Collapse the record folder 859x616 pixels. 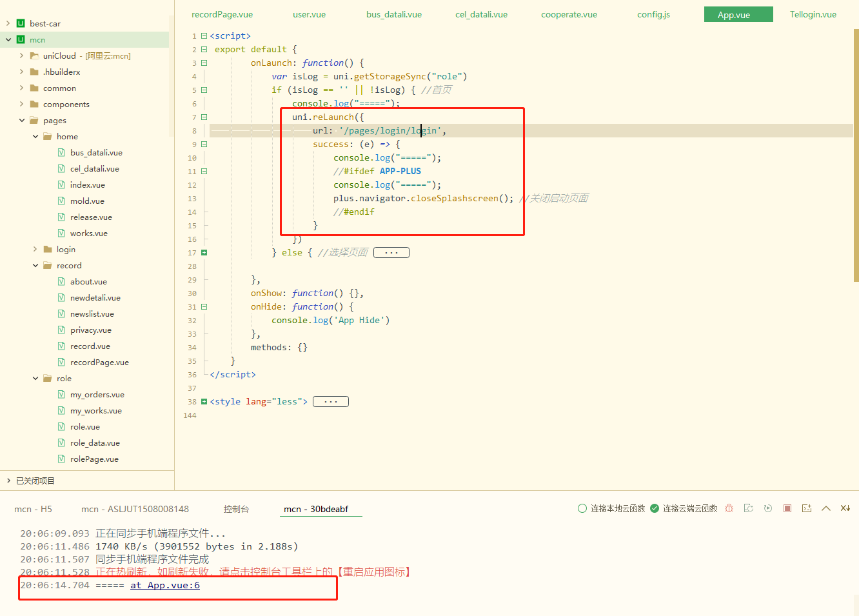35,266
